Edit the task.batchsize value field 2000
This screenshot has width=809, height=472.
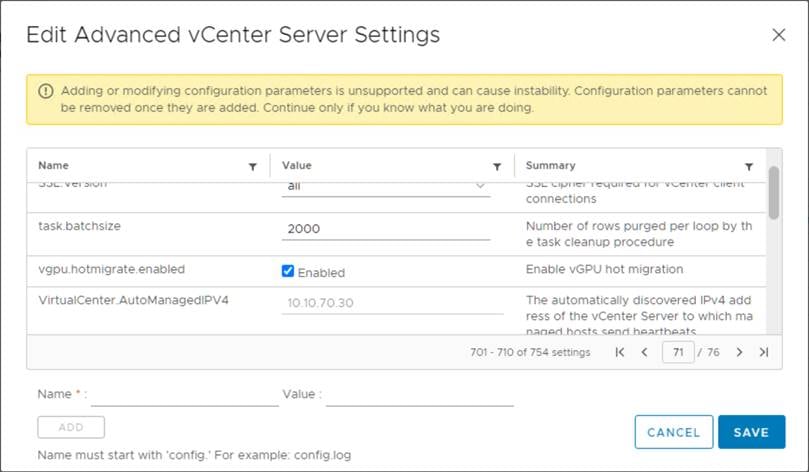click(386, 229)
